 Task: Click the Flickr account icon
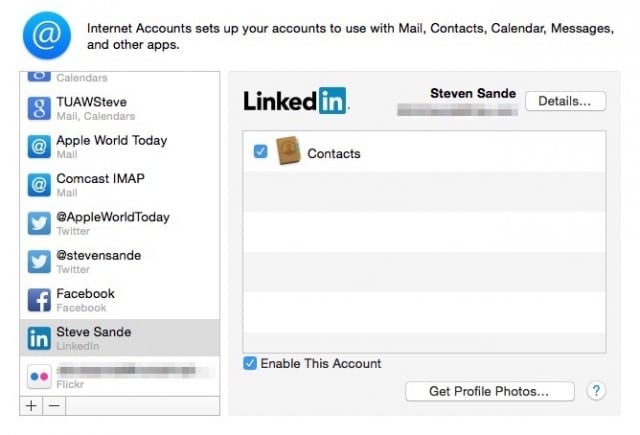pyautogui.click(x=39, y=376)
